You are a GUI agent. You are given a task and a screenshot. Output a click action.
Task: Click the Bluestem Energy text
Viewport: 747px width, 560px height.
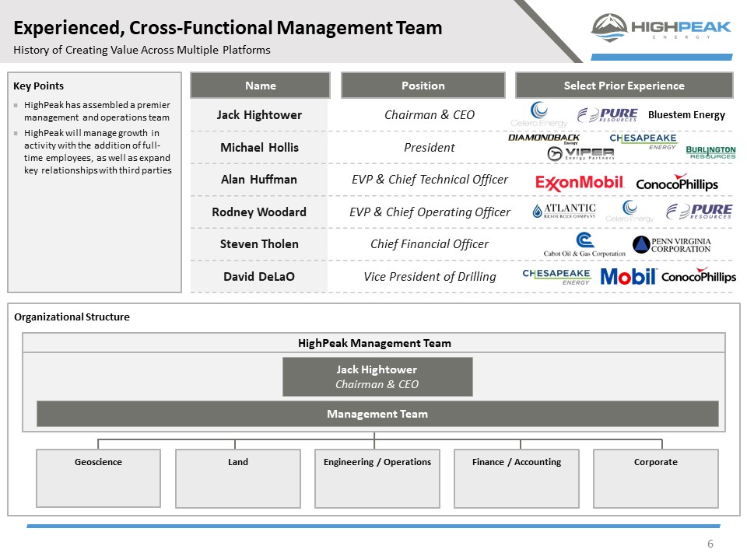(x=686, y=115)
